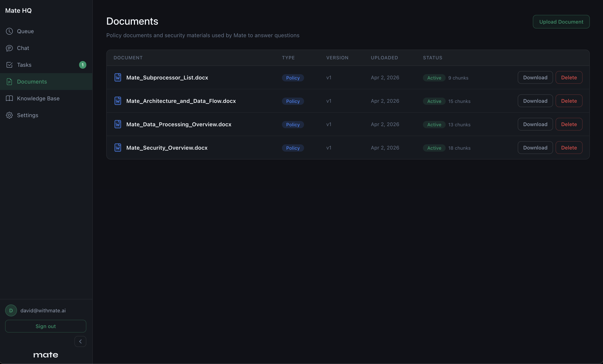This screenshot has width=603, height=364.
Task: Delete Mate_Security_Overview.docx
Action: [569, 148]
